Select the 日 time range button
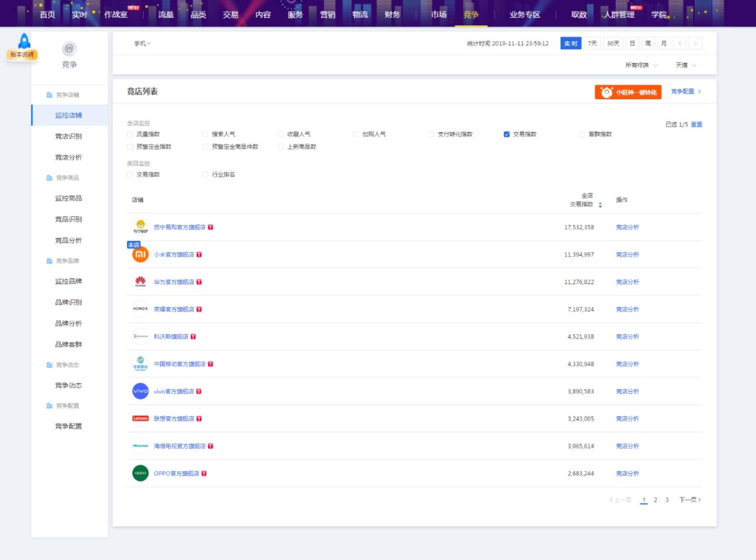This screenshot has height=560, width=756. click(x=632, y=43)
